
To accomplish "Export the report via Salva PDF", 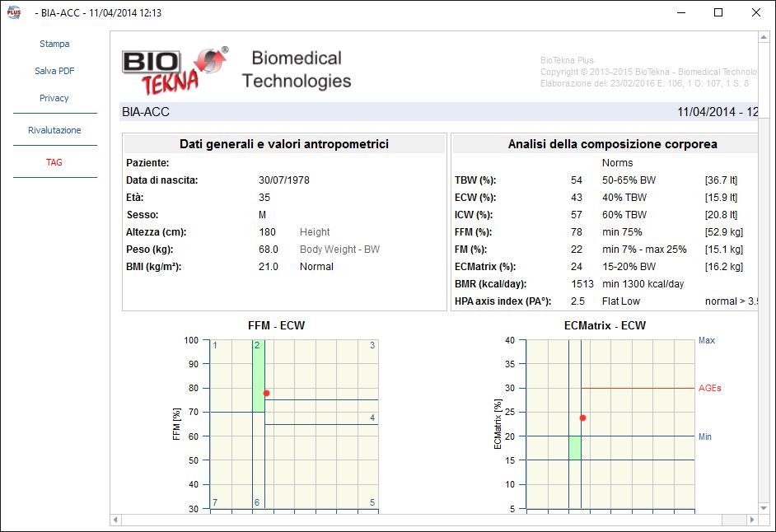I will point(54,71).
